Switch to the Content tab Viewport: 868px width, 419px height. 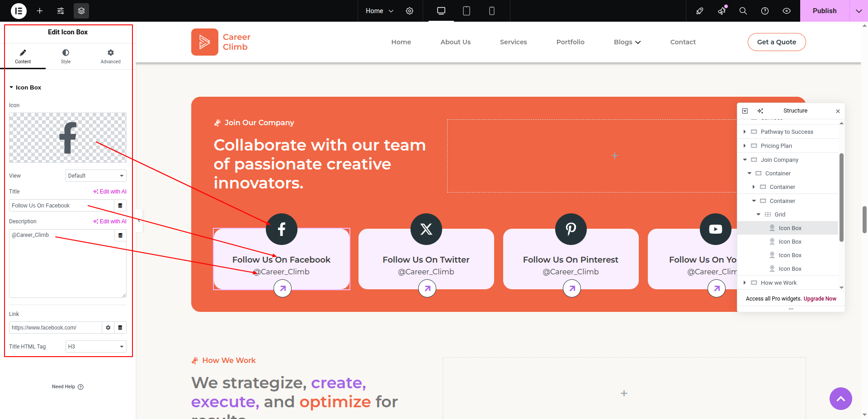(x=23, y=56)
